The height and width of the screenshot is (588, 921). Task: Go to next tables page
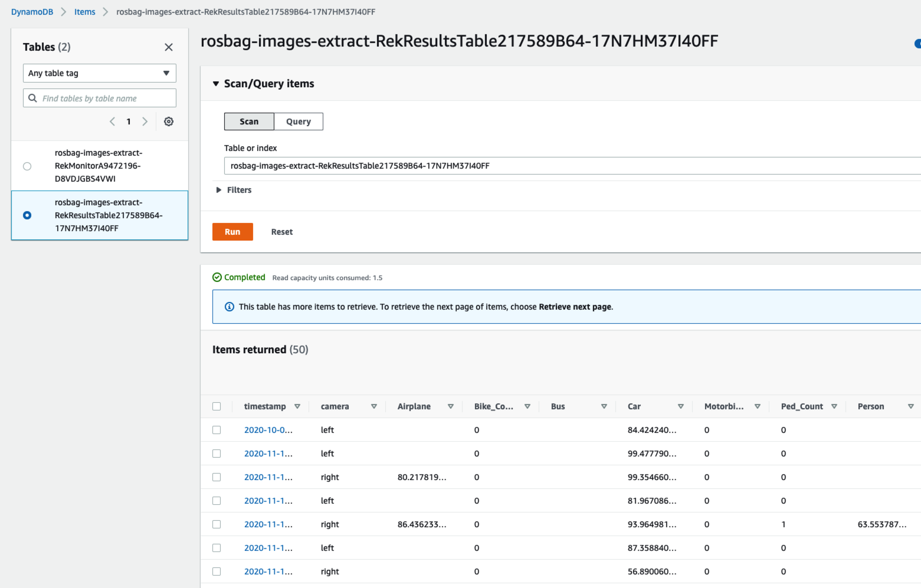tap(145, 121)
